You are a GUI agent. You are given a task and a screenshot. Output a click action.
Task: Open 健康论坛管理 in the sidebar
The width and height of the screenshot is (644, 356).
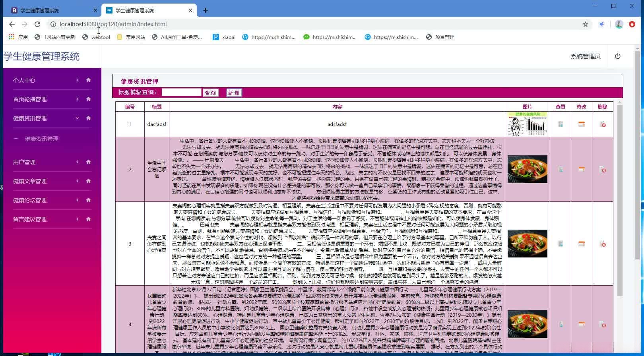point(30,200)
